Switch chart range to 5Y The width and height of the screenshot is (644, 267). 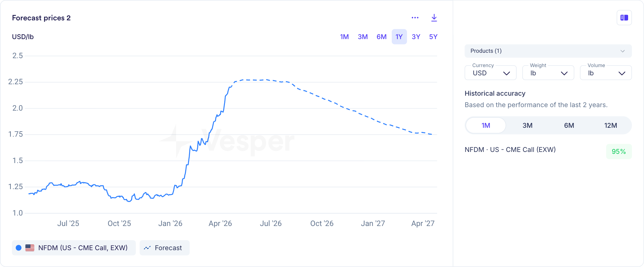point(433,37)
